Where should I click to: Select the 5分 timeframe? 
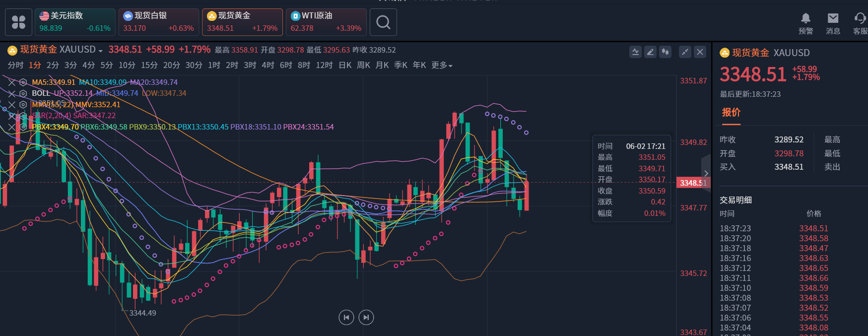point(107,65)
